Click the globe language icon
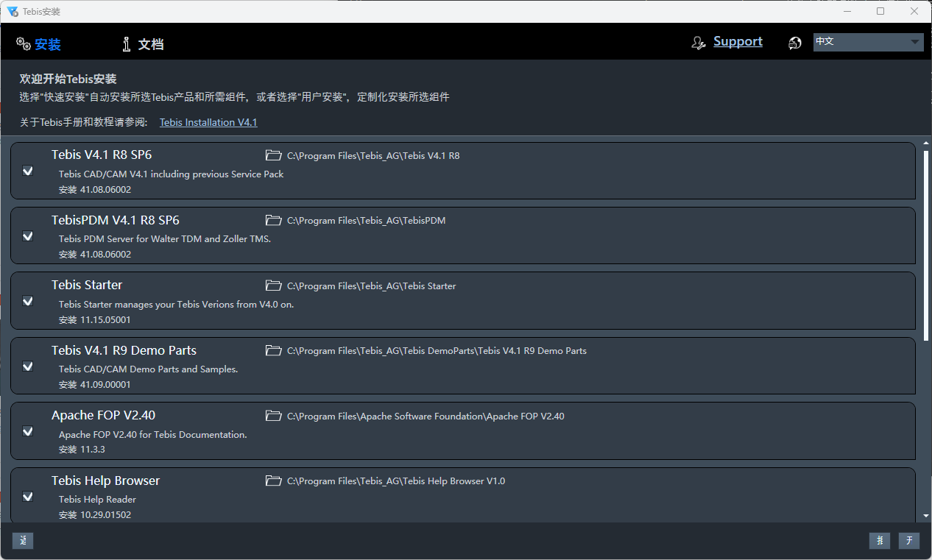The image size is (932, 560). (795, 43)
